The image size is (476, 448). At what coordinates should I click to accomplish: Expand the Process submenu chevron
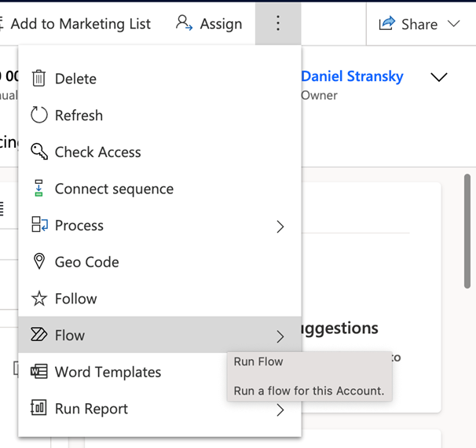(x=280, y=226)
